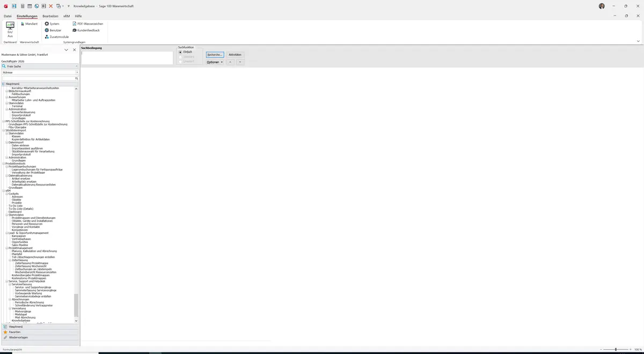Open Zusatzmodule in the ribbon
Image resolution: width=644 pixels, height=354 pixels.
[x=57, y=36]
